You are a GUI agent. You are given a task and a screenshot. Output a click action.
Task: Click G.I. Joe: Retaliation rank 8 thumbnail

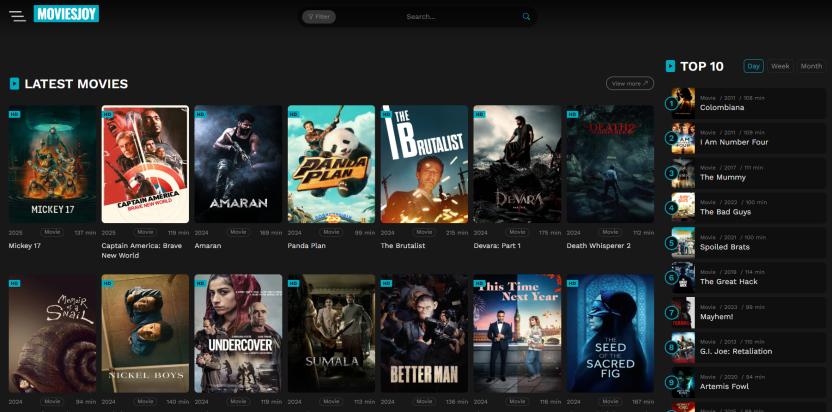coord(683,347)
